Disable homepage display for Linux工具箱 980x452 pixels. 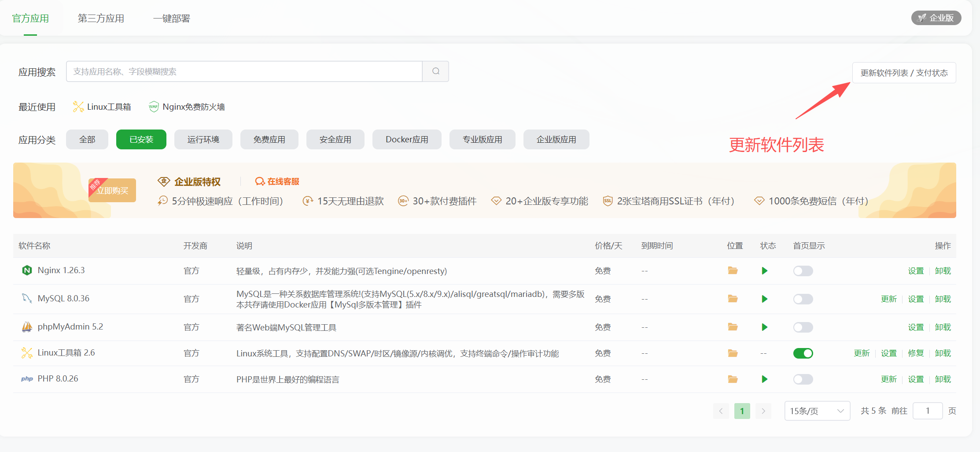(803, 353)
